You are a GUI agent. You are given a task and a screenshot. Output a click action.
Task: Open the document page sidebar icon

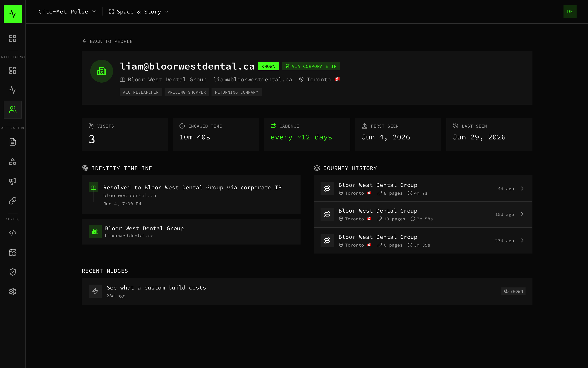pyautogui.click(x=13, y=142)
